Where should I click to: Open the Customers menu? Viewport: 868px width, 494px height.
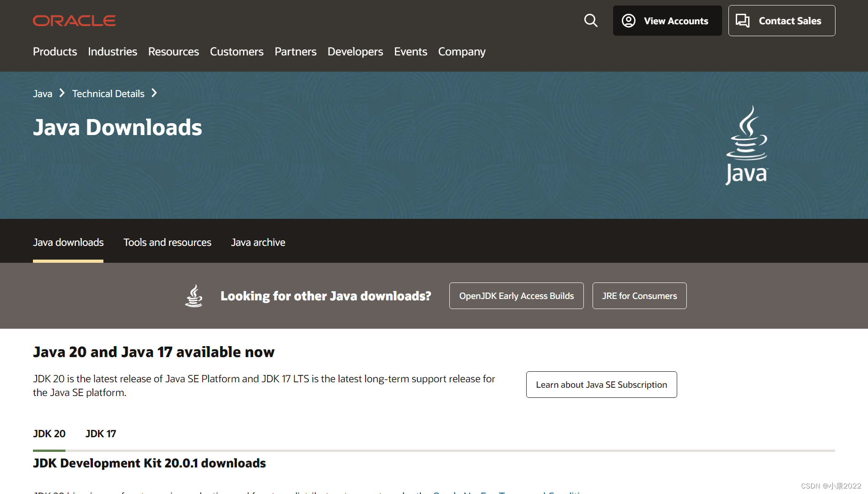point(237,52)
